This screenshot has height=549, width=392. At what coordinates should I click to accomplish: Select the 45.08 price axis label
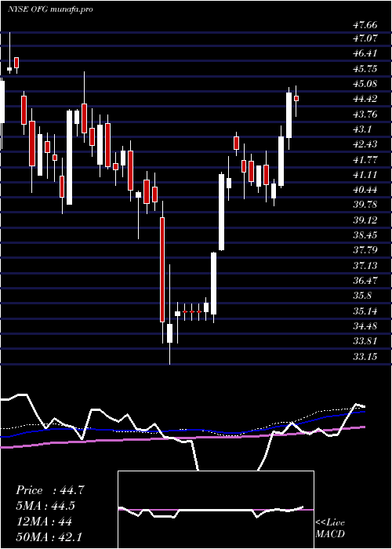coord(365,84)
